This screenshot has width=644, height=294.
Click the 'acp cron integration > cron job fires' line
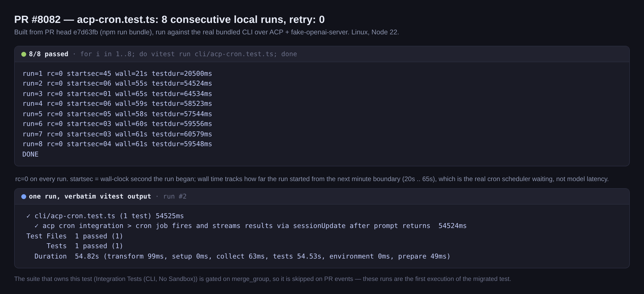click(251, 226)
